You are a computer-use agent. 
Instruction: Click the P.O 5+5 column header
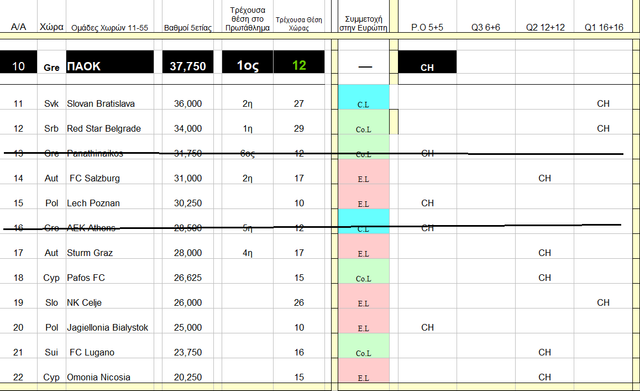(427, 27)
